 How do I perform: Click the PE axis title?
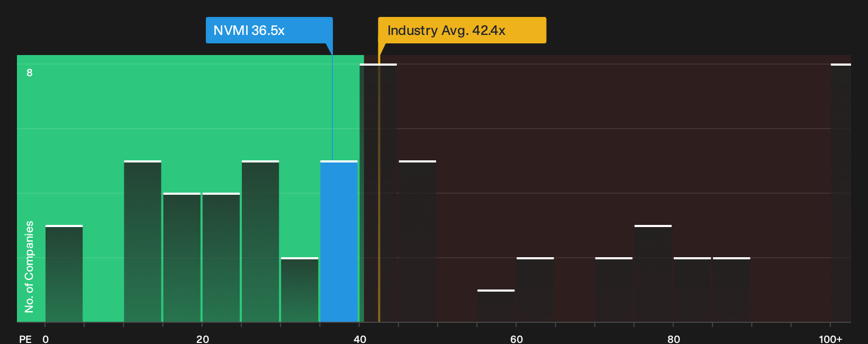(25, 339)
